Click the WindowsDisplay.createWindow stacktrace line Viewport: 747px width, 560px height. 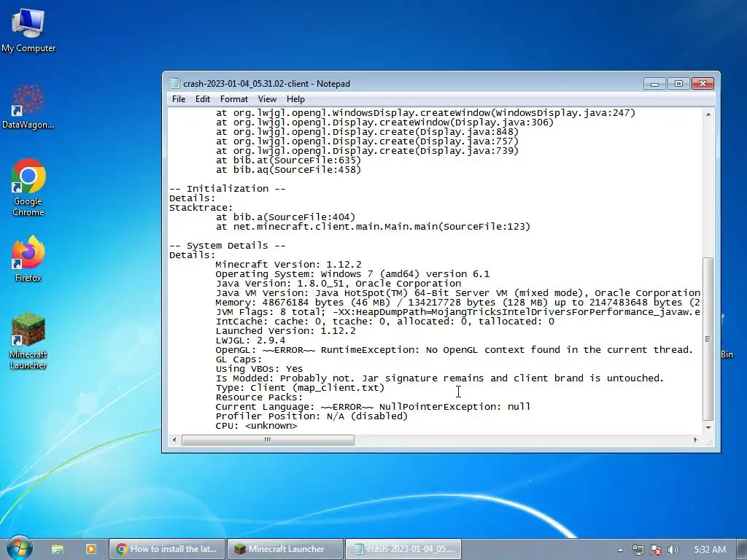point(425,113)
